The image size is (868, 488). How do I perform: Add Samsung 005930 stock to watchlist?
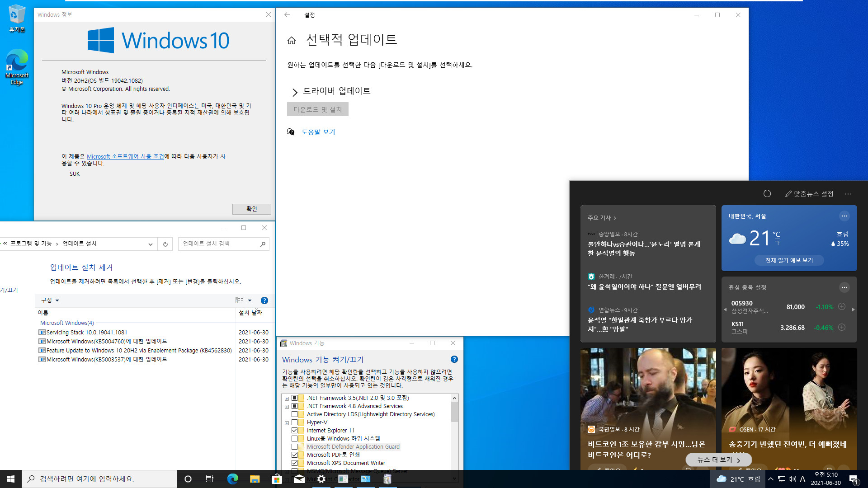(842, 306)
